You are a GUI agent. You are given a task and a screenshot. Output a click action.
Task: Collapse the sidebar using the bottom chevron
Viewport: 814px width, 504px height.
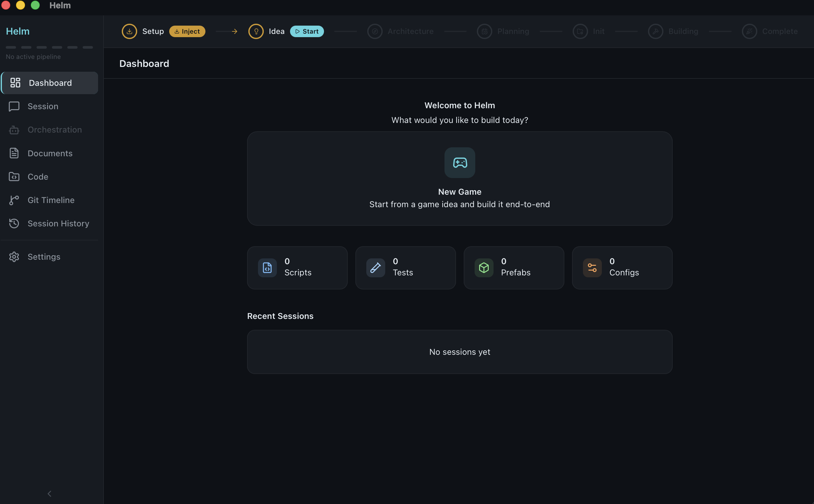click(49, 493)
